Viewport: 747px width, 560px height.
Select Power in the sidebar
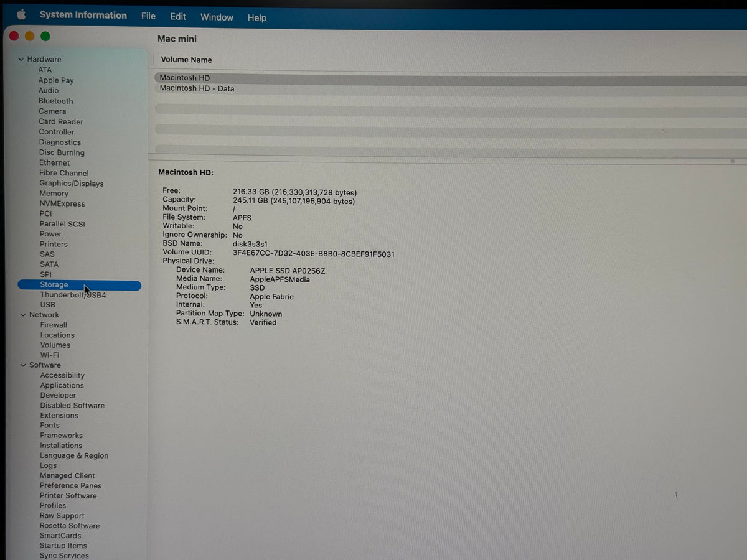51,234
